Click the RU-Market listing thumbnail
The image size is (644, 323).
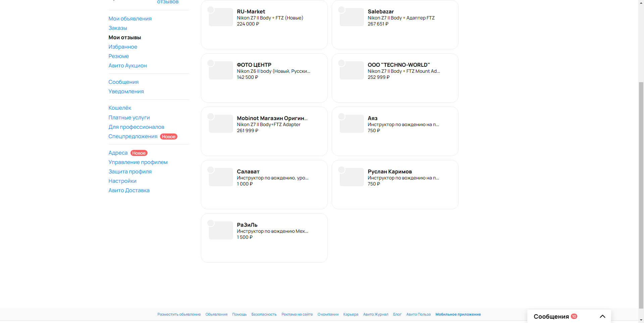[x=221, y=17]
